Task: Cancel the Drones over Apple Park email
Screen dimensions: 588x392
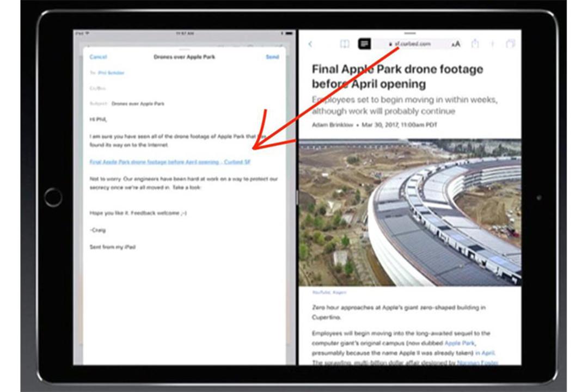Action: coord(98,57)
